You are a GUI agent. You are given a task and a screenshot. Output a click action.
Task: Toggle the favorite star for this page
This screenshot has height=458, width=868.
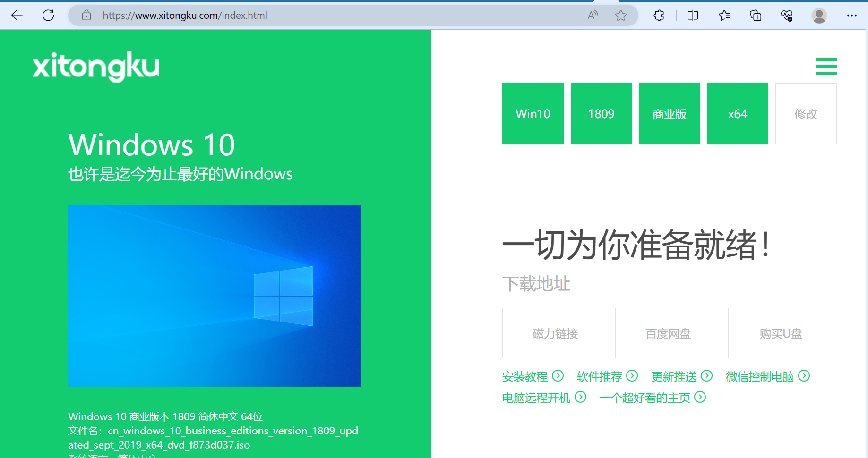click(x=620, y=15)
